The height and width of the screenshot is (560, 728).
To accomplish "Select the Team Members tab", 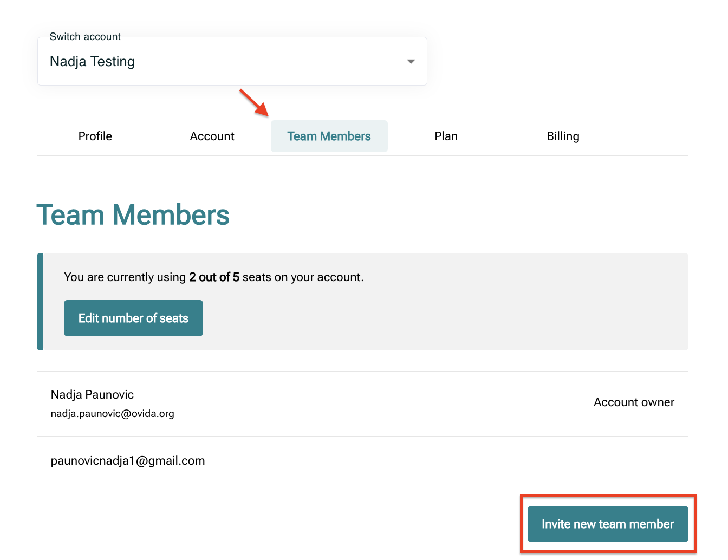I will click(329, 136).
